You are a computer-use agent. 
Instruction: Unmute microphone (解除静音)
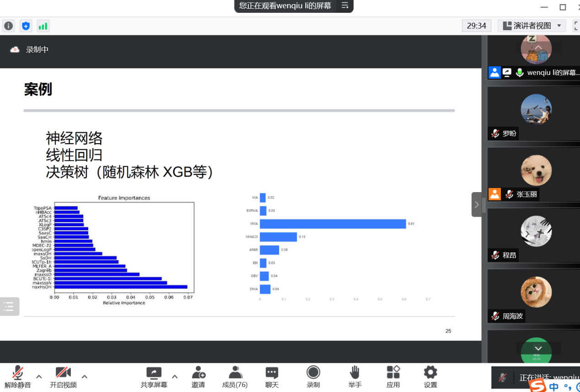[x=18, y=376]
